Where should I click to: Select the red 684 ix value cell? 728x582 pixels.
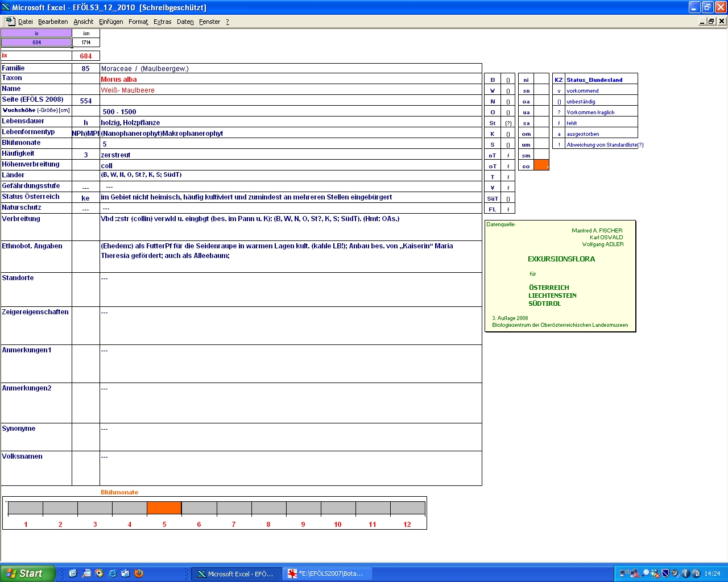pyautogui.click(x=86, y=56)
